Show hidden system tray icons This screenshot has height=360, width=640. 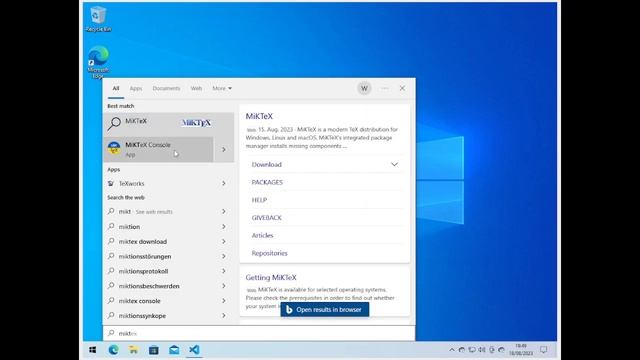click(x=451, y=350)
